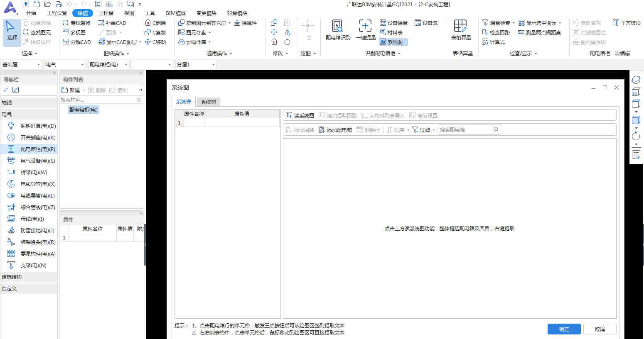Open 基础层 floor dropdown
This screenshot has width=644, height=339.
(21, 64)
